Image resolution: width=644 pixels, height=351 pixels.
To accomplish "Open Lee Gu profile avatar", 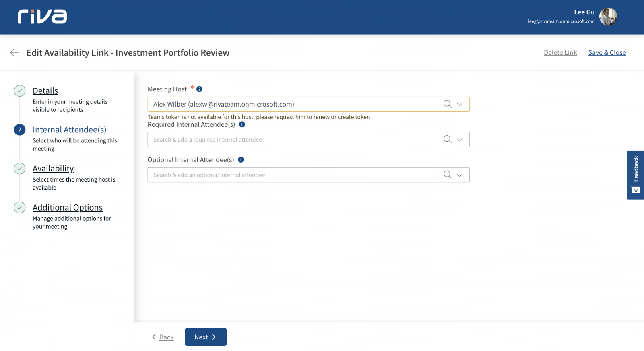I will [x=608, y=17].
